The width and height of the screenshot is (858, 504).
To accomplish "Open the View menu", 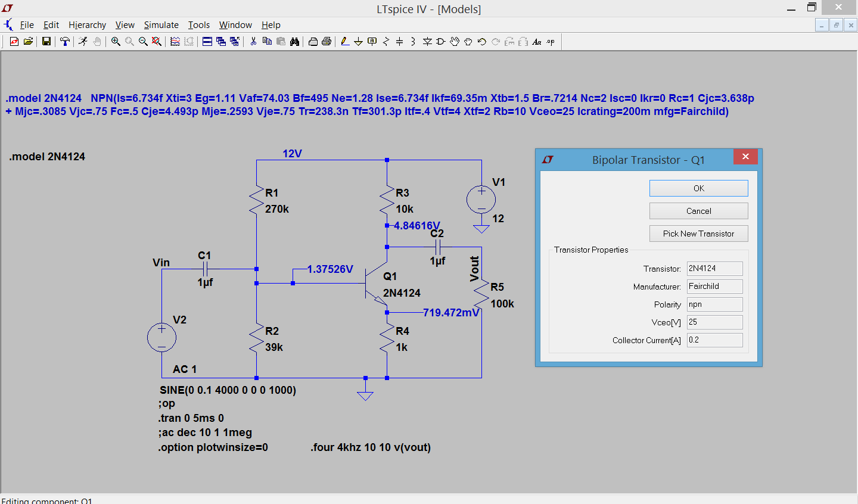I will [x=125, y=25].
